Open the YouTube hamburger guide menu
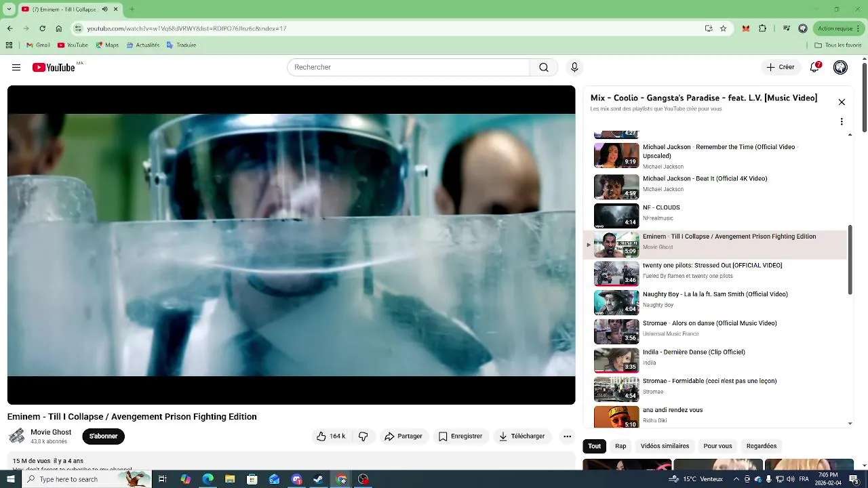The height and width of the screenshot is (488, 868). point(16,67)
